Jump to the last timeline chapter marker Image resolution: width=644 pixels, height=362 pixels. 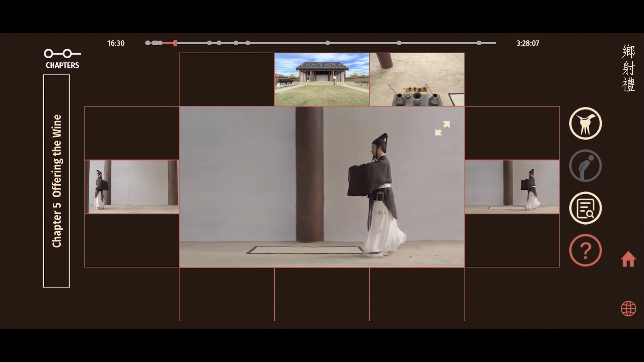tap(479, 43)
